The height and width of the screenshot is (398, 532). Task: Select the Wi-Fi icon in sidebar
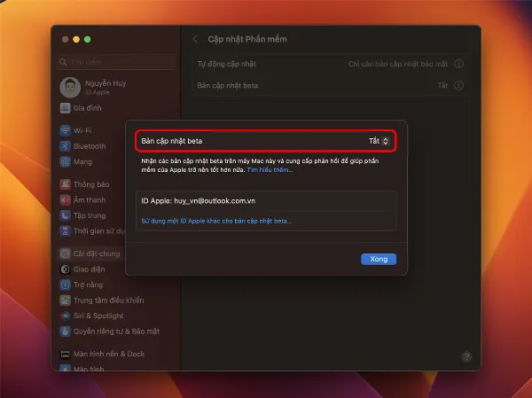pyautogui.click(x=65, y=130)
